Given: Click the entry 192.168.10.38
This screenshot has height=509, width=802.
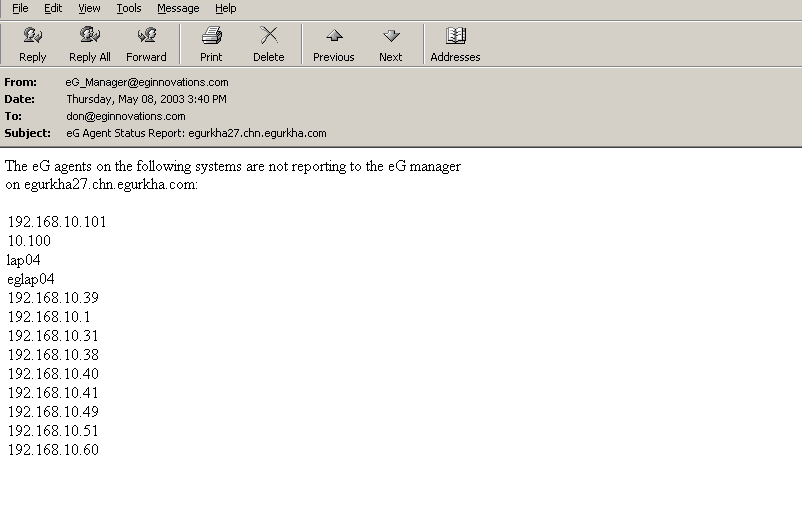Looking at the screenshot, I should click(53, 355).
